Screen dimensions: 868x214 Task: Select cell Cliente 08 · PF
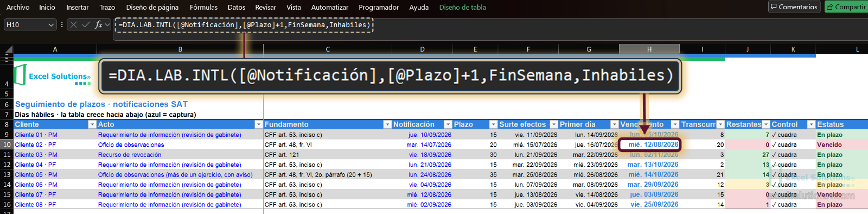coord(55,205)
